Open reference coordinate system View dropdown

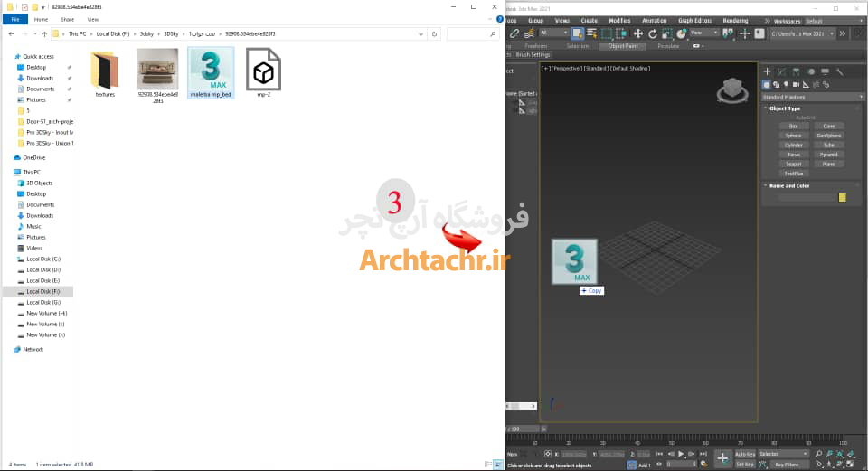coord(703,33)
